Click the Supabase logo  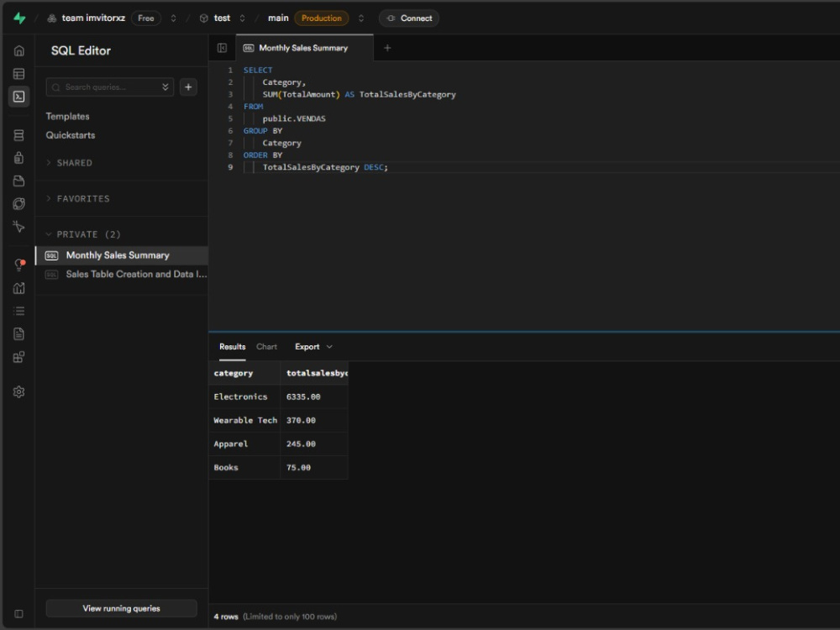(19, 18)
